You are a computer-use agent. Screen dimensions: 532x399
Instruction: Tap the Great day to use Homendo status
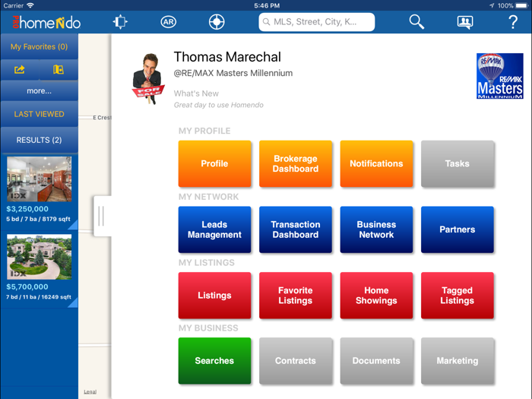(219, 105)
